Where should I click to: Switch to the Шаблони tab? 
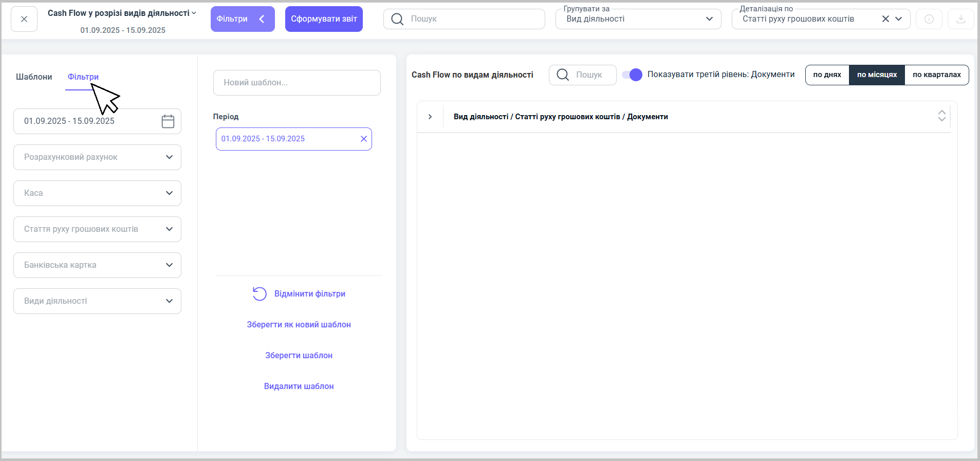pos(34,77)
